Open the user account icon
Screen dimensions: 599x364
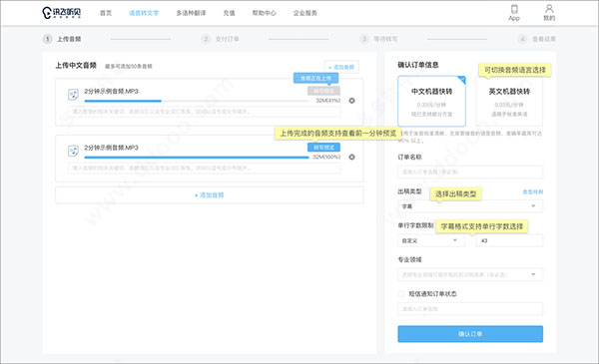click(x=549, y=9)
